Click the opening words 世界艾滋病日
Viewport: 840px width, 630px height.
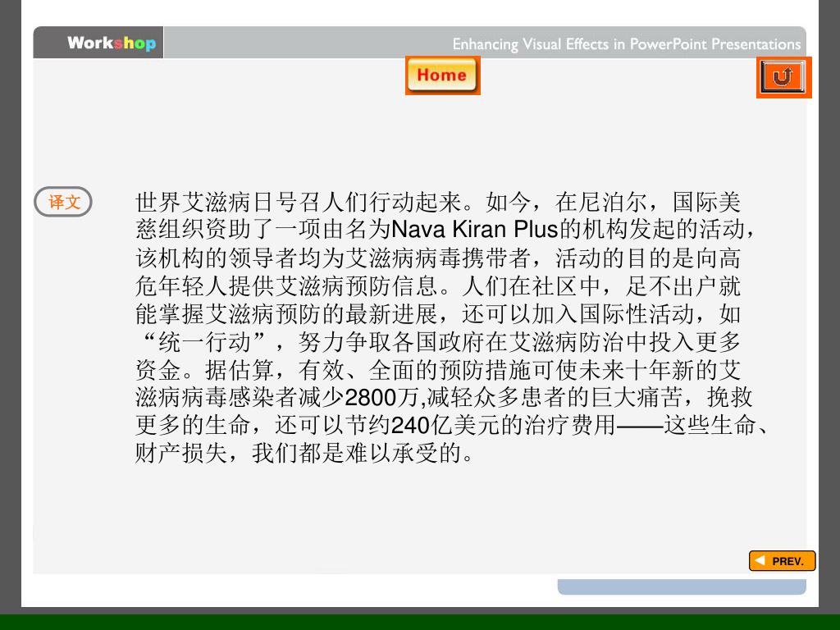pos(204,203)
